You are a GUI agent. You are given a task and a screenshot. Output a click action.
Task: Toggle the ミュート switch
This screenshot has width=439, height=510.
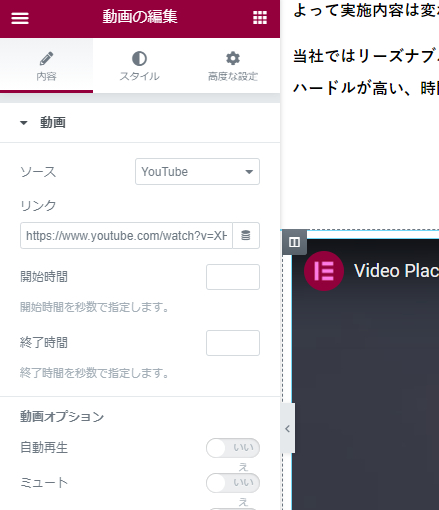pos(233,483)
